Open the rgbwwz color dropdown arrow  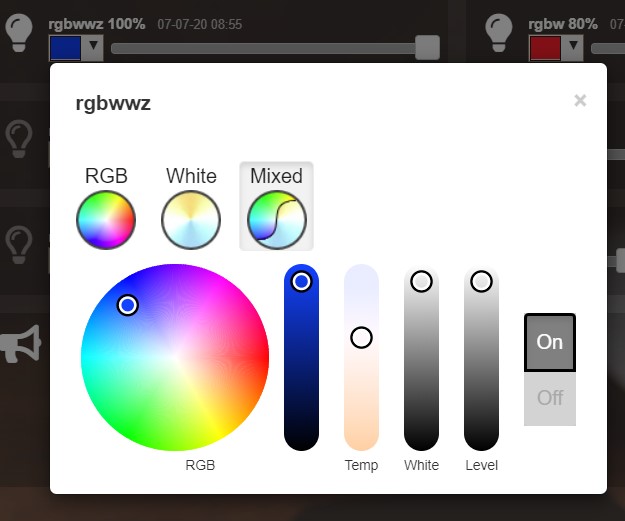click(93, 47)
